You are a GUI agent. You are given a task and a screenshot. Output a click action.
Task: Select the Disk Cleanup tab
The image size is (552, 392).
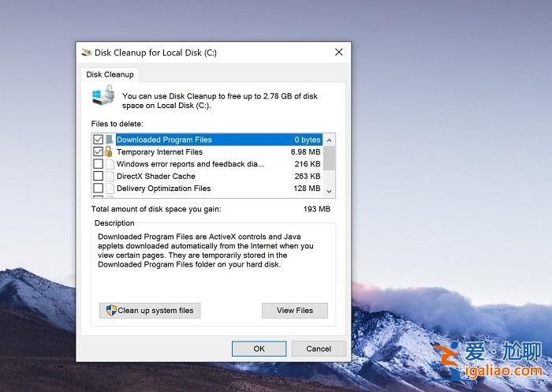coord(110,74)
